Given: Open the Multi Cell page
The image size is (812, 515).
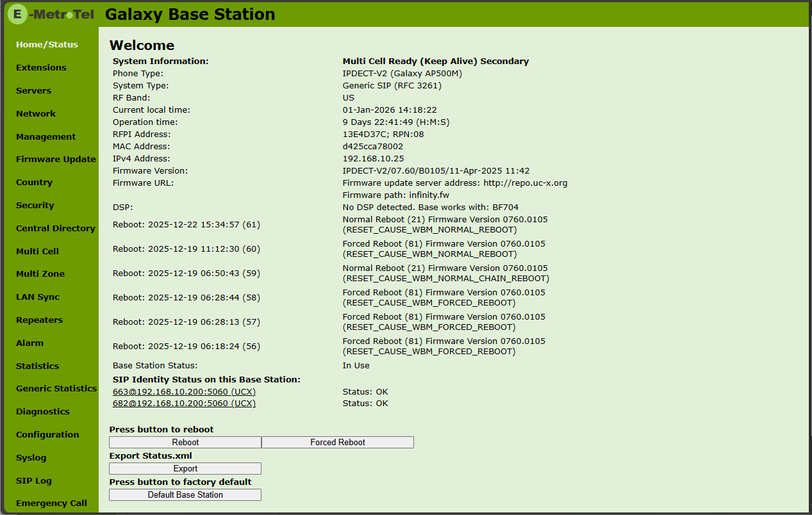Looking at the screenshot, I should (x=37, y=252).
